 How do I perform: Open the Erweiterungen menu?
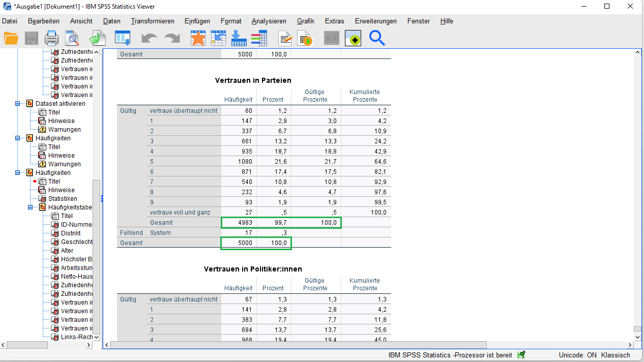[376, 21]
